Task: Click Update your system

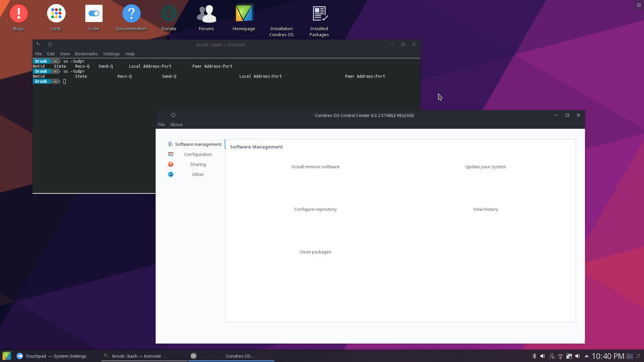Action: [x=485, y=167]
